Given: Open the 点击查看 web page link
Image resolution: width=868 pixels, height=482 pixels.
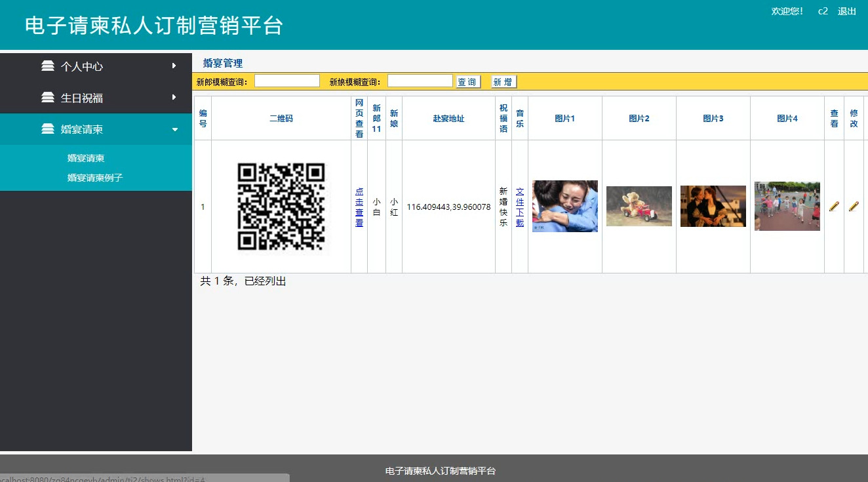Looking at the screenshot, I should [359, 207].
